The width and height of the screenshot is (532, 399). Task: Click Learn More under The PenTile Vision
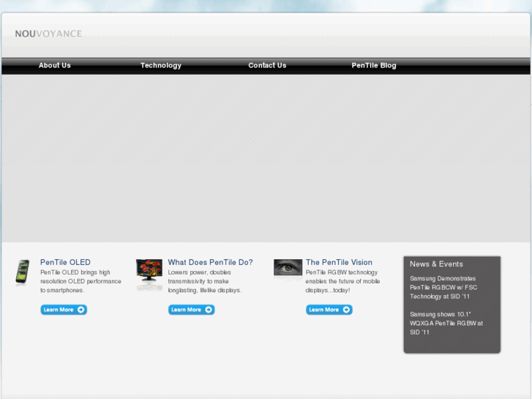tap(329, 310)
